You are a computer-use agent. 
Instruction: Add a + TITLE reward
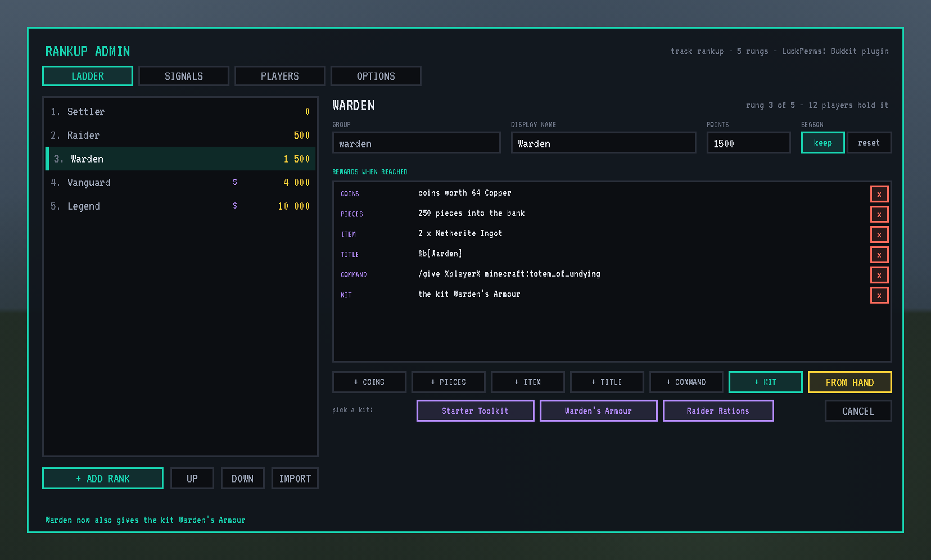tap(607, 382)
